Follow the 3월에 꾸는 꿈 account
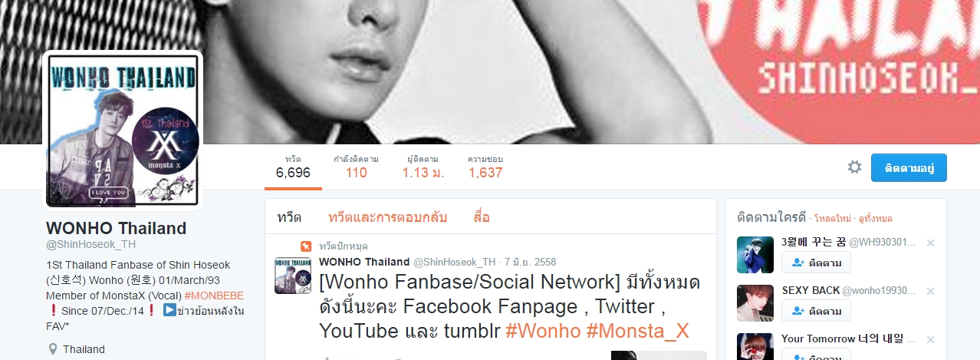 tap(816, 263)
